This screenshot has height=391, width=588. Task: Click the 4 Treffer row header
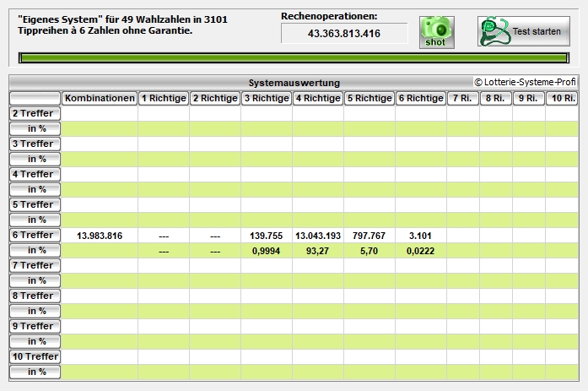pyautogui.click(x=35, y=174)
